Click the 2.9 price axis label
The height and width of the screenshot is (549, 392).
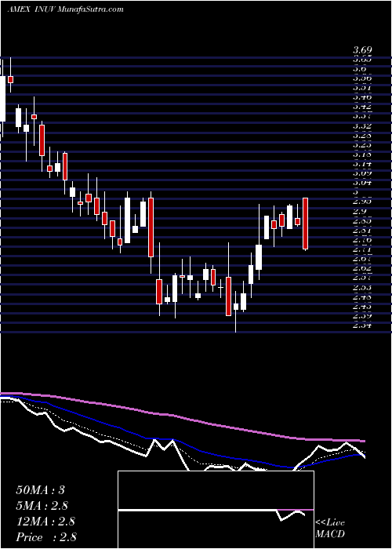pyautogui.click(x=359, y=212)
